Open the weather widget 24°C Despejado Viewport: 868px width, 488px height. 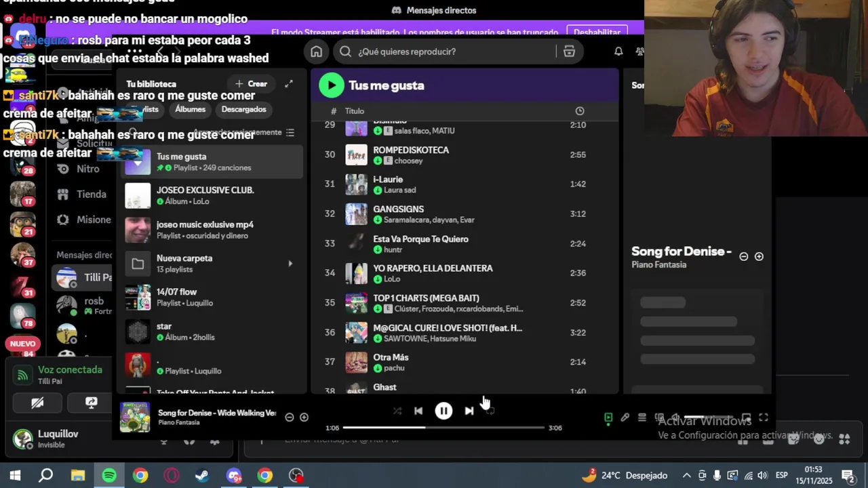(x=625, y=476)
